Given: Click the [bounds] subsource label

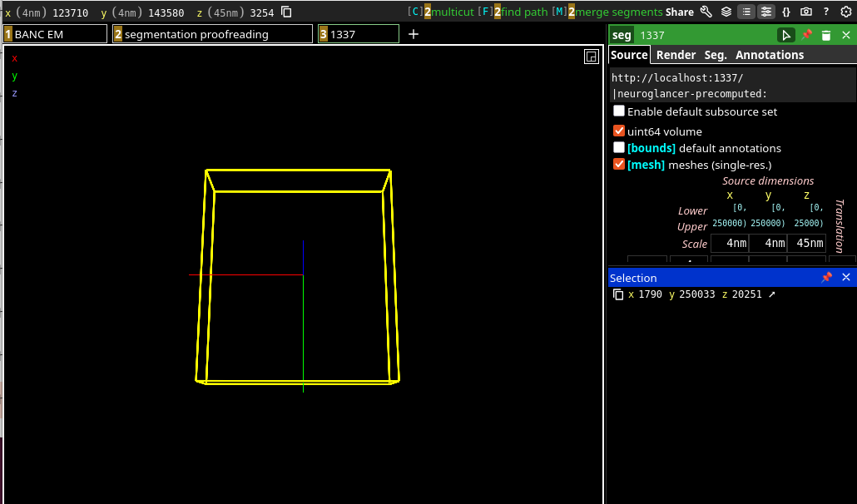Looking at the screenshot, I should point(651,148).
